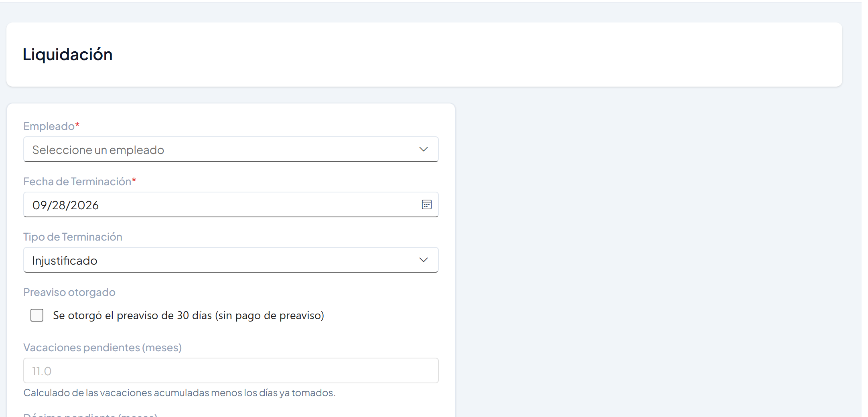This screenshot has height=417, width=868.
Task: Check the preaviso de 30 días checkbox
Action: point(37,315)
